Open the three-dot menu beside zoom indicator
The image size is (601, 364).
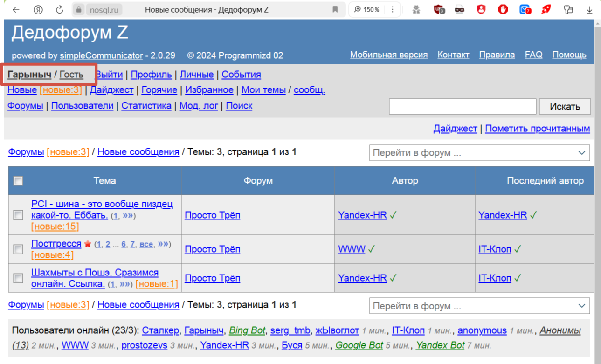click(x=393, y=10)
